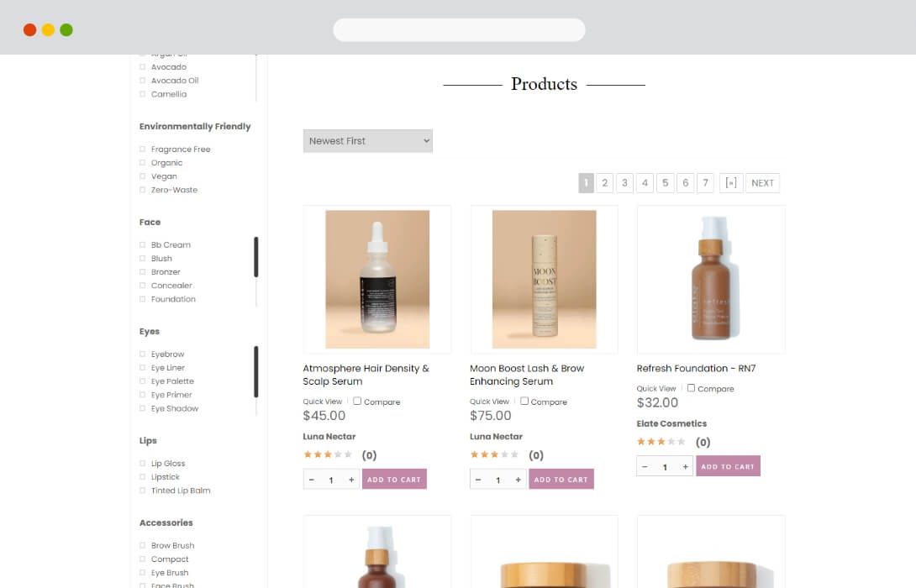
Task: Click star rating of Atmosphere Hair Density serum
Action: [x=328, y=454]
